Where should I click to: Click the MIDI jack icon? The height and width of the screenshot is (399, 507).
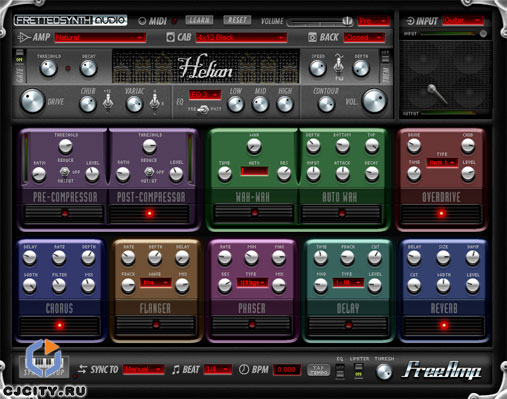tap(142, 21)
